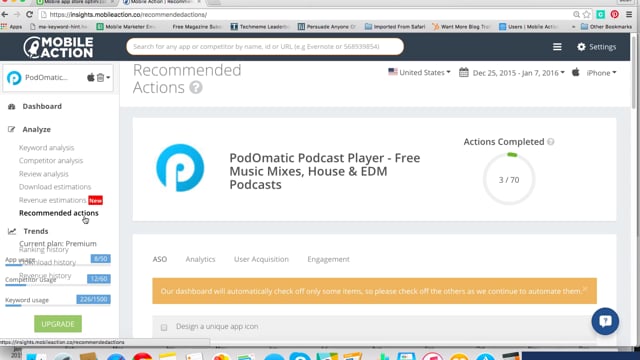Open the Engagement tab
This screenshot has height=360, width=640.
pos(329,259)
